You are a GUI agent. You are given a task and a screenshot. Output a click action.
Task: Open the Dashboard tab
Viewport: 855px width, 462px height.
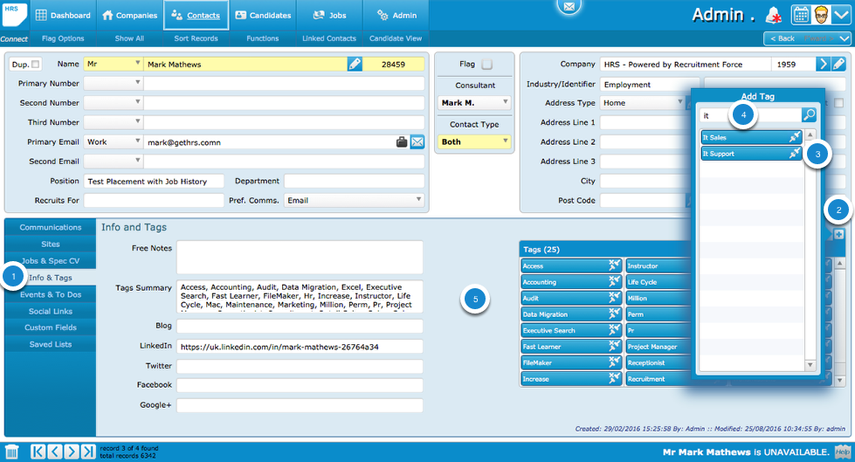click(63, 15)
